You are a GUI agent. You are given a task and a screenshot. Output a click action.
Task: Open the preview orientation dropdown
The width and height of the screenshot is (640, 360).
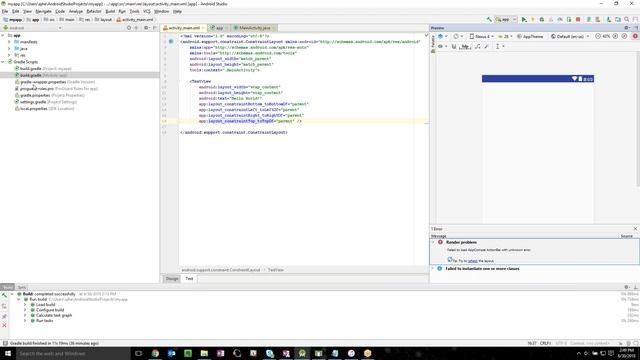[458, 36]
